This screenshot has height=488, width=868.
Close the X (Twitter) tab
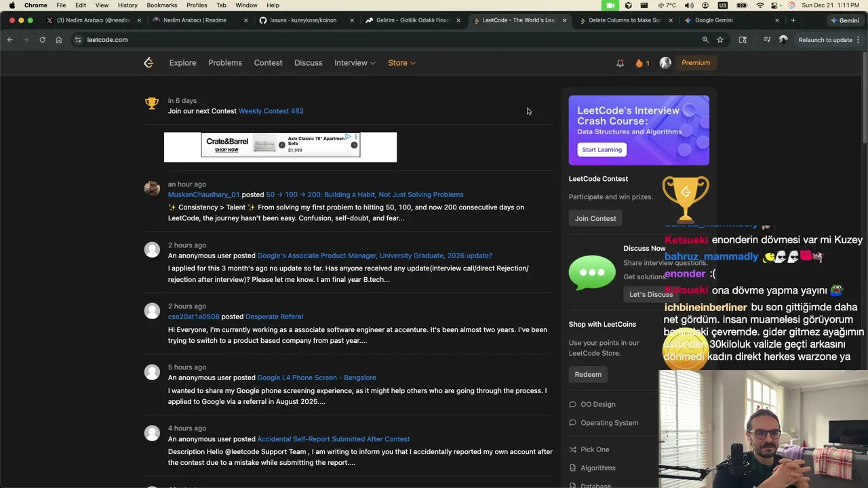point(139,20)
